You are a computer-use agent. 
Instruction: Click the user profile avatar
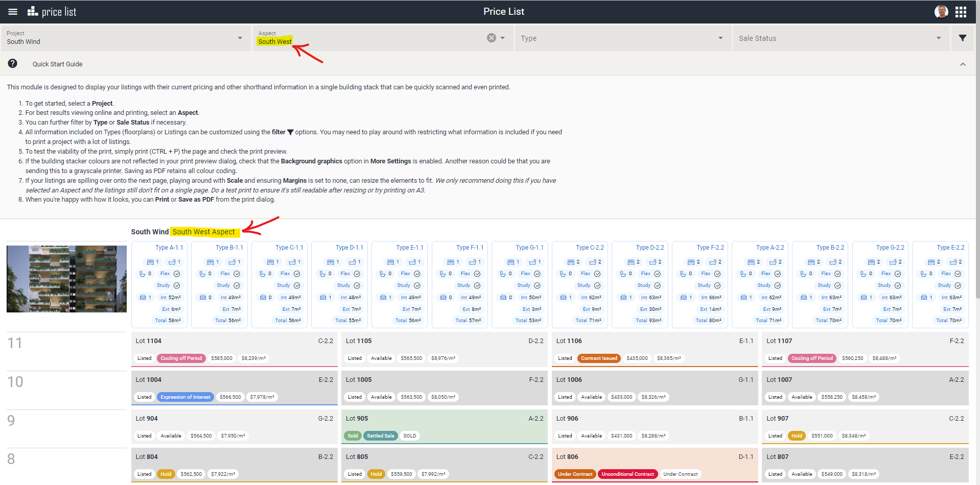[x=941, y=12]
